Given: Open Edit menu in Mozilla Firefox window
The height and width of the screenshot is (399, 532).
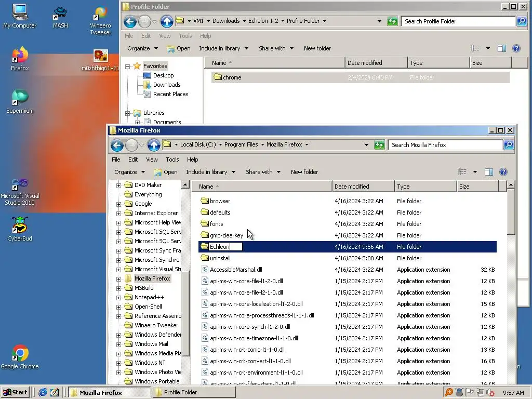Looking at the screenshot, I should click(133, 159).
